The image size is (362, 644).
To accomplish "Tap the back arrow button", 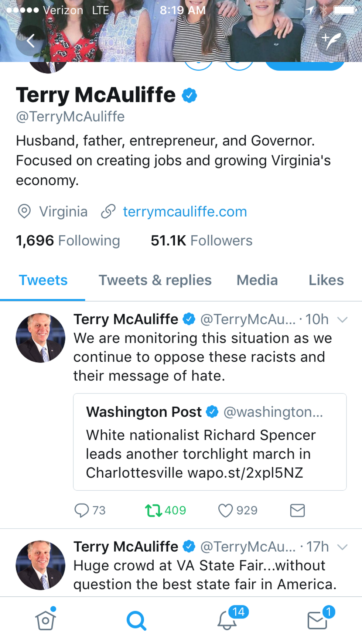I will (x=30, y=41).
